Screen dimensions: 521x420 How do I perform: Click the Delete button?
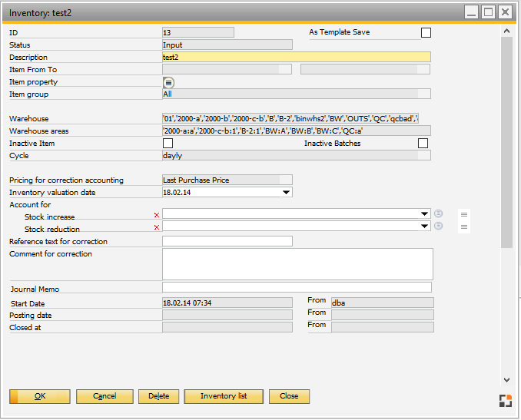coord(158,396)
